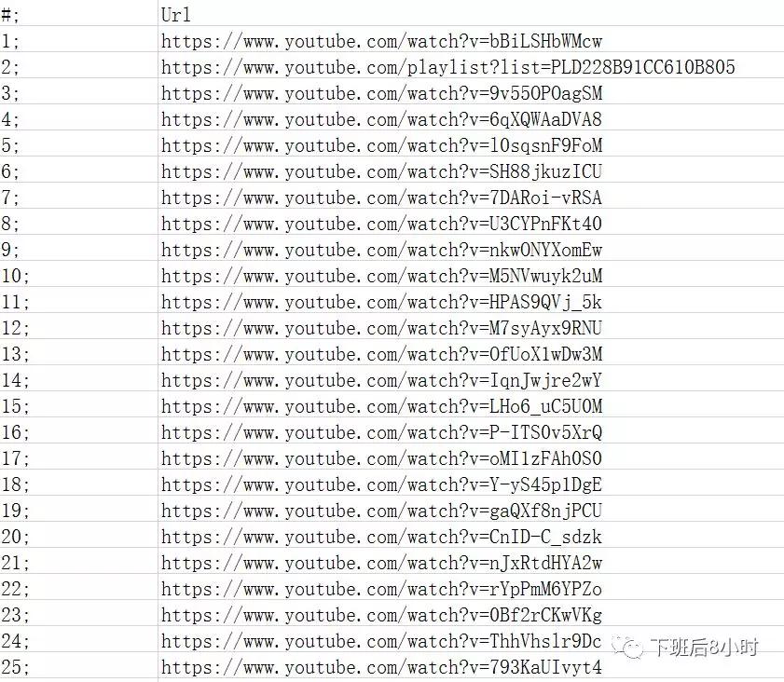This screenshot has height=682, width=784.
Task: Click the URL ending in 6qXQWAaDVA8
Action: pos(381,119)
